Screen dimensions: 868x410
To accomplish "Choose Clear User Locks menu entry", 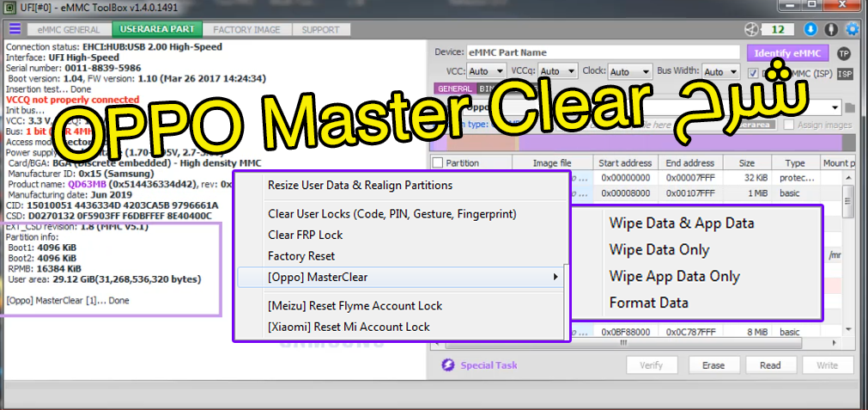I will click(392, 213).
